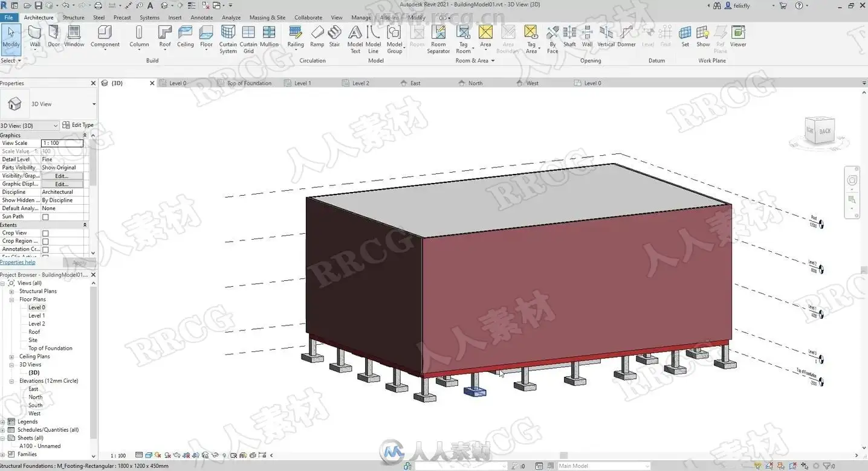Activate the Ramp tool
The height and width of the screenshot is (471, 868).
point(317,37)
